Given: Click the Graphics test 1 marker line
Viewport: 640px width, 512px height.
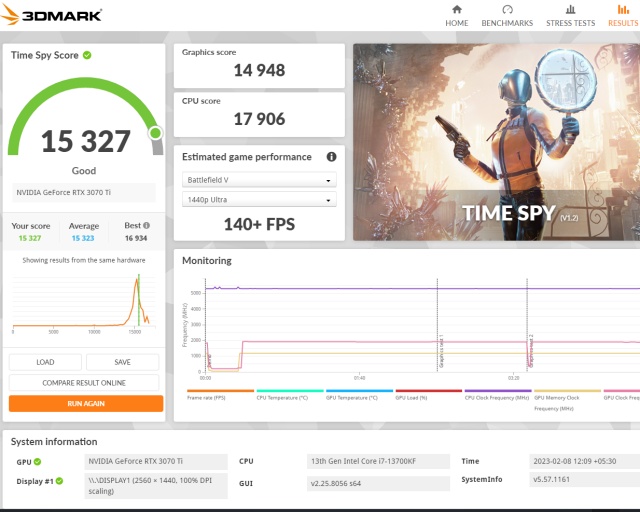Looking at the screenshot, I should (x=437, y=325).
